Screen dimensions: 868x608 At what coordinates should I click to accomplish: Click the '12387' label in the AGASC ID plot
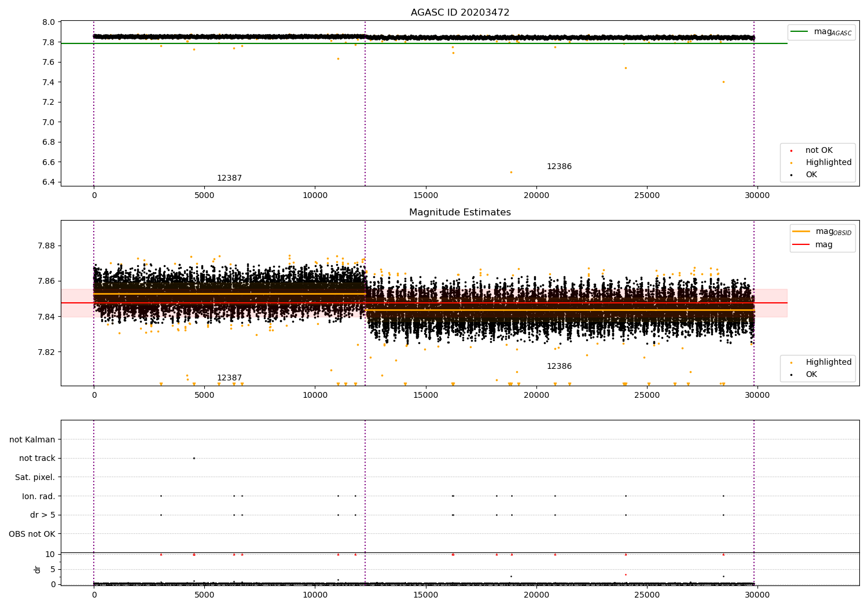click(x=230, y=178)
